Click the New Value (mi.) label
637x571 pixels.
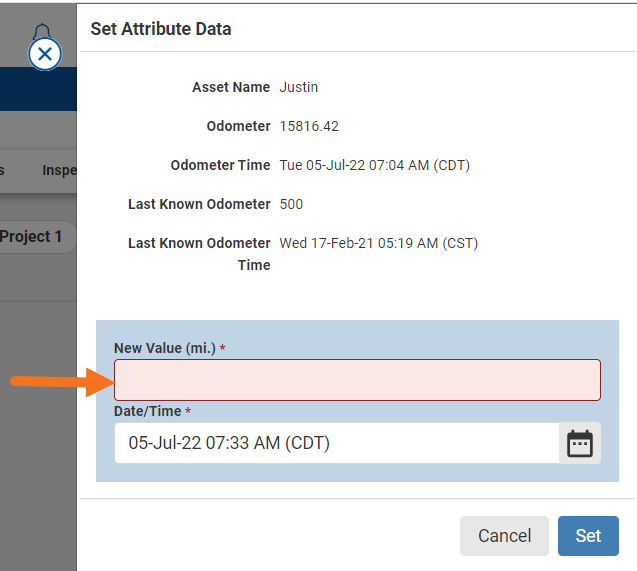(x=165, y=348)
